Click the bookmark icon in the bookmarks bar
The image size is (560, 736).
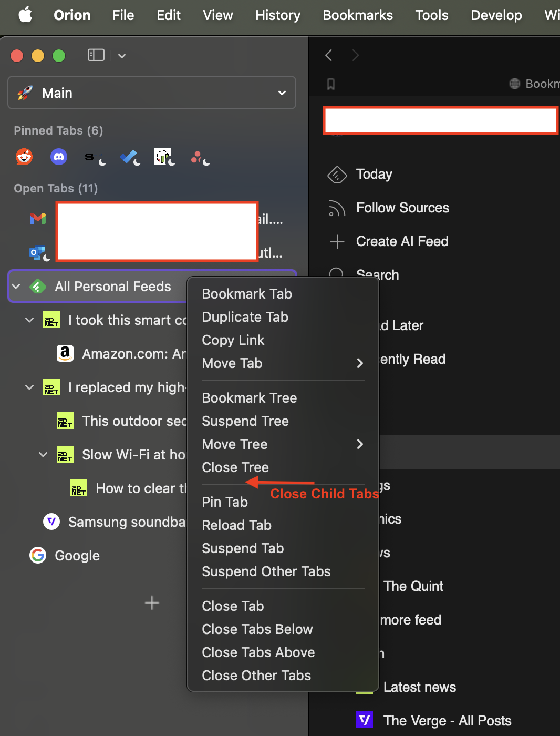[331, 84]
